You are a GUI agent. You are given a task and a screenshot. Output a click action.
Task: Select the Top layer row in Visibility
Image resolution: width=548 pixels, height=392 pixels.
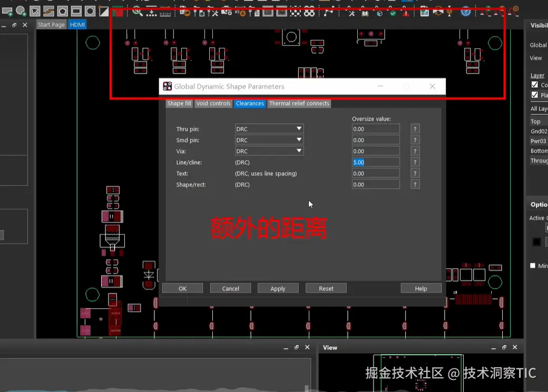[x=537, y=121]
